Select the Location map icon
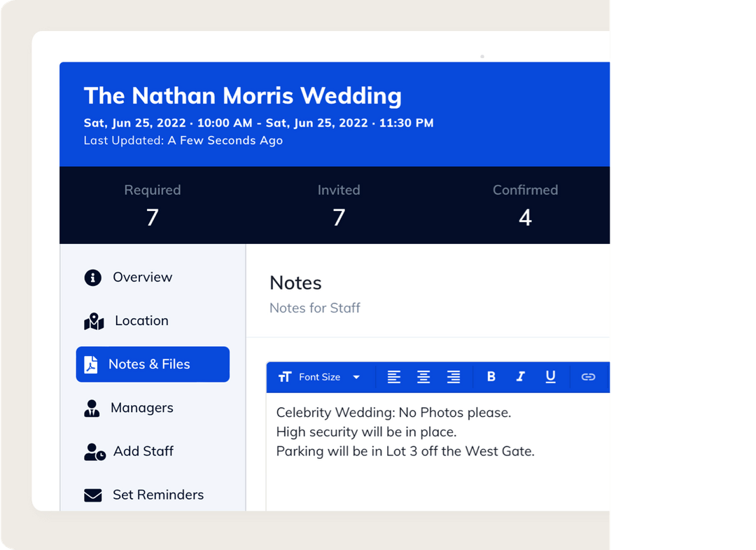Viewport: 756px width, 550px height. 92,321
